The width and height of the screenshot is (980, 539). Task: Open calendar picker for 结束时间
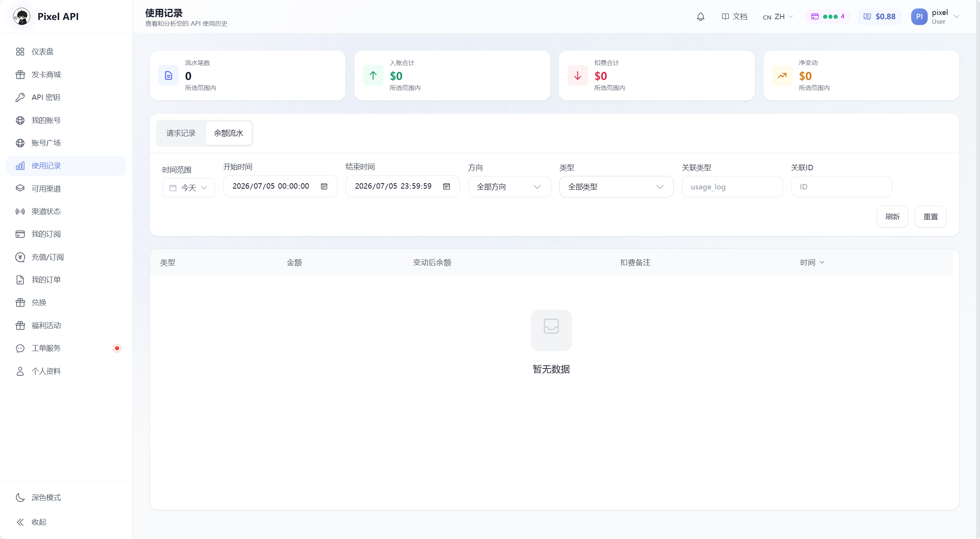[446, 186]
